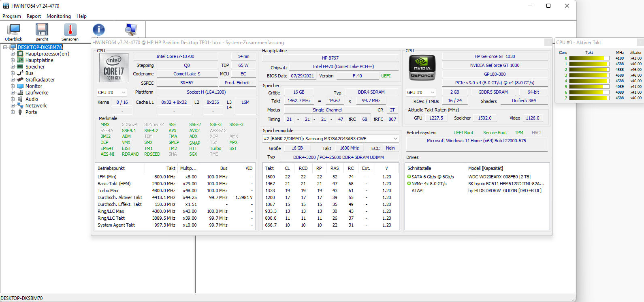Click the Core 0 clock bar

pyautogui.click(x=589, y=58)
